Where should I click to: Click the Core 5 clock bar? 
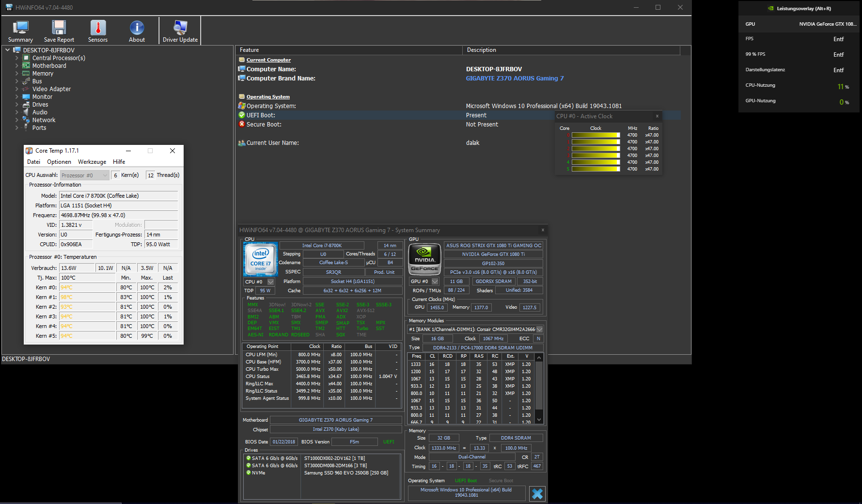click(x=596, y=169)
